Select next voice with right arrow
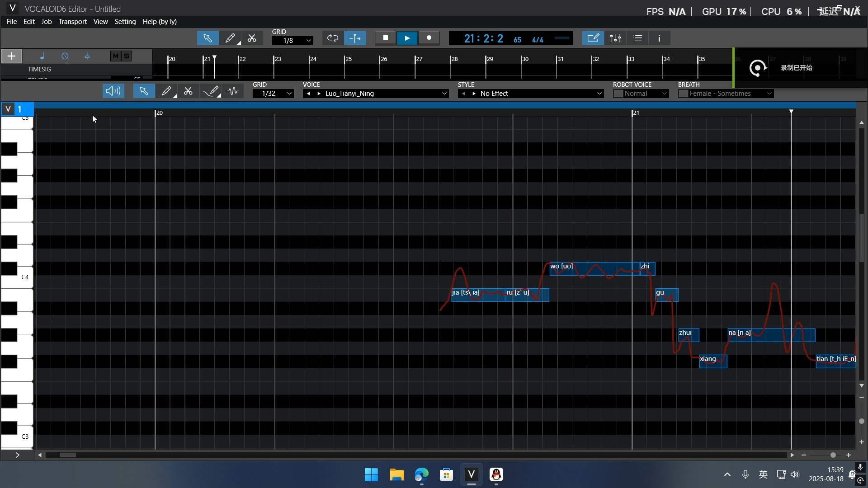This screenshot has width=868, height=488. click(319, 94)
